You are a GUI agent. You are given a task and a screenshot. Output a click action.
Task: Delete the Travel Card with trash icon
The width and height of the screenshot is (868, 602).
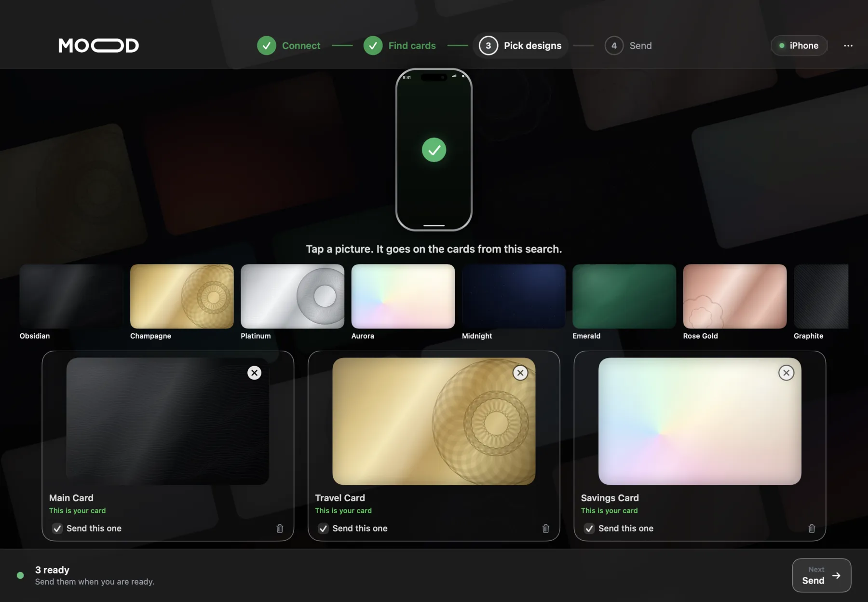coord(545,528)
